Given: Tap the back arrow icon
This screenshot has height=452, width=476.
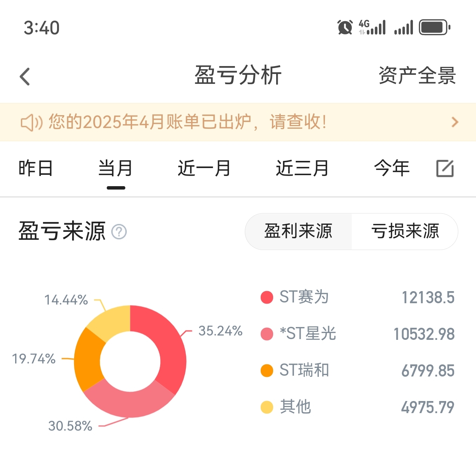Looking at the screenshot, I should pyautogui.click(x=25, y=77).
